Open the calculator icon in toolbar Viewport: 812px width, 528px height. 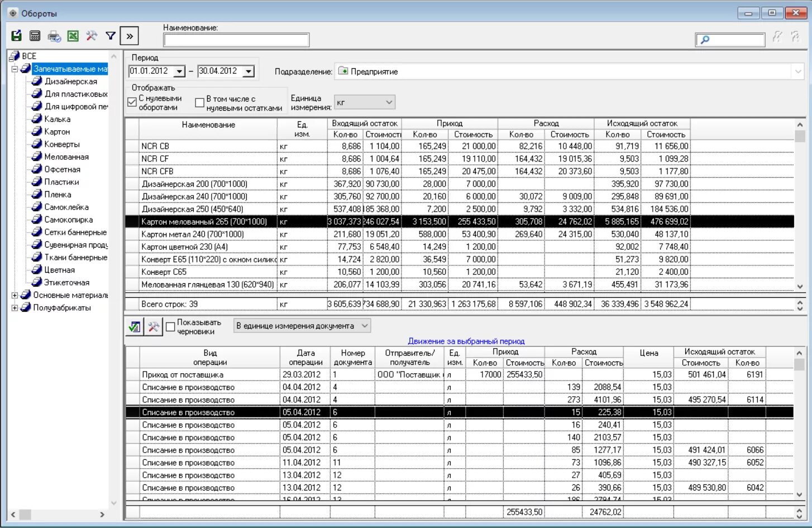pyautogui.click(x=35, y=36)
